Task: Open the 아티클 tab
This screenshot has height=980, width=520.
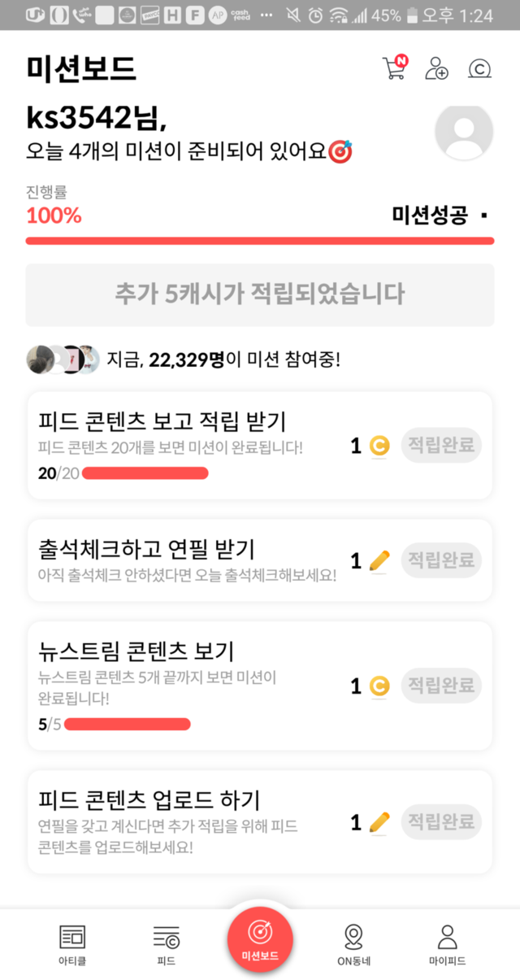Action: coord(72,943)
